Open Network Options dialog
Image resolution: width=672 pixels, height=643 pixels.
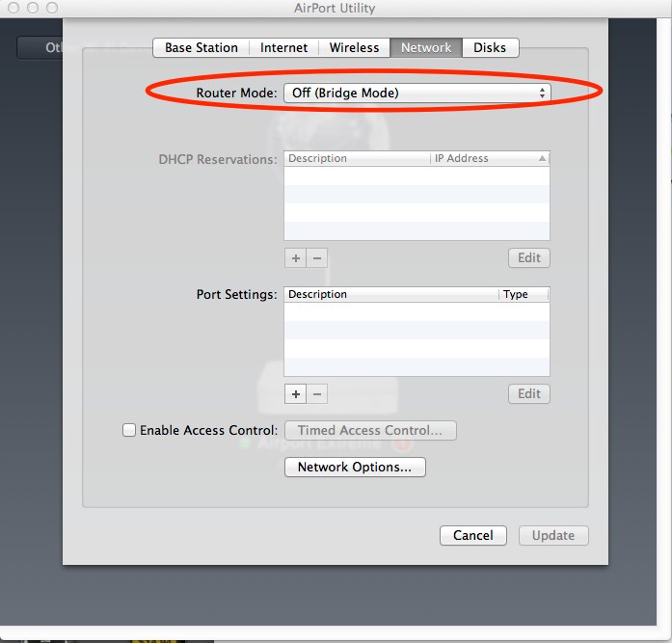pos(355,468)
